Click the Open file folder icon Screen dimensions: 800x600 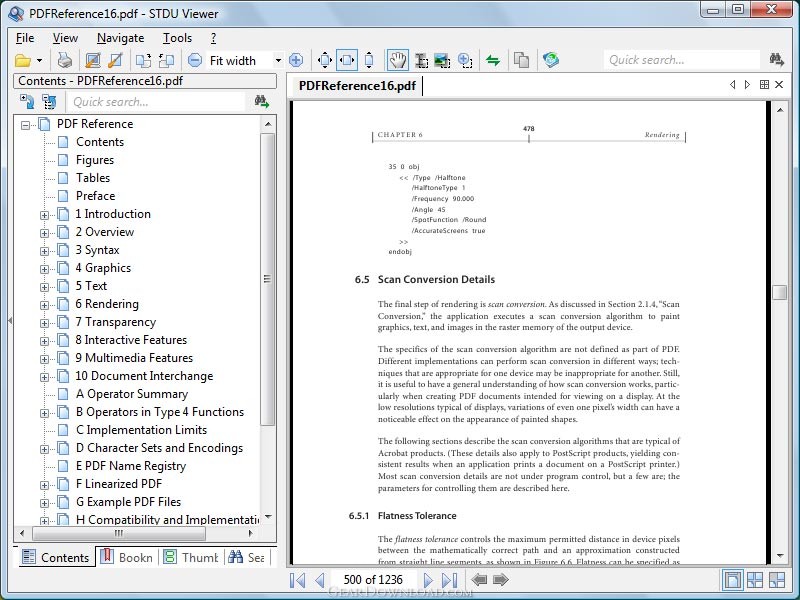pyautogui.click(x=22, y=61)
